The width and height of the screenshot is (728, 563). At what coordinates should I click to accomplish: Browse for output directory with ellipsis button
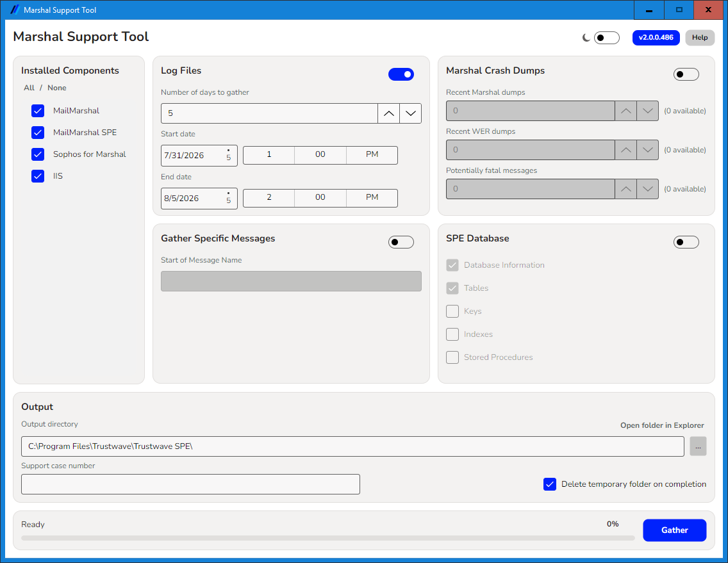tap(698, 446)
